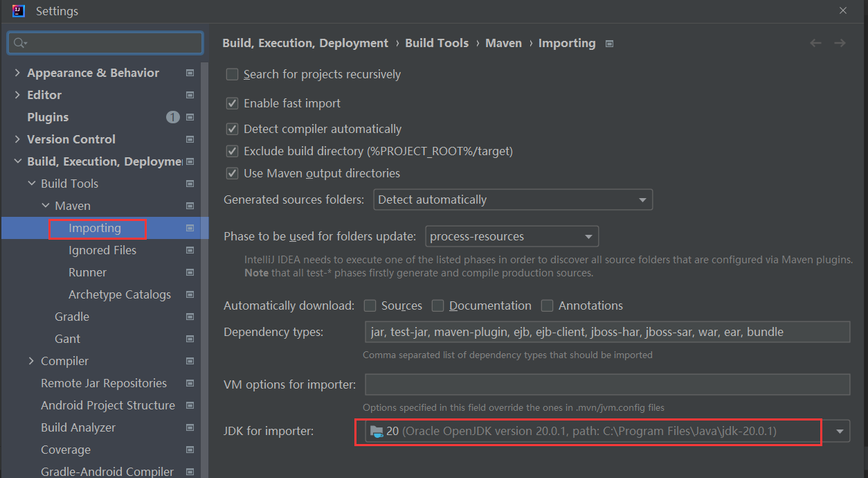Click the forward navigation arrow icon
868x478 pixels.
click(x=840, y=43)
